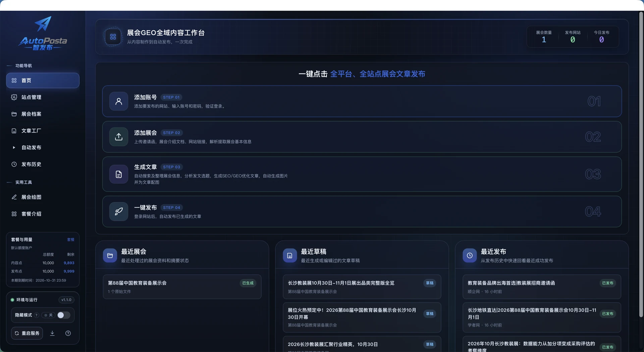Click the 今日发布 stat value
This screenshot has width=644, height=352.
[601, 40]
